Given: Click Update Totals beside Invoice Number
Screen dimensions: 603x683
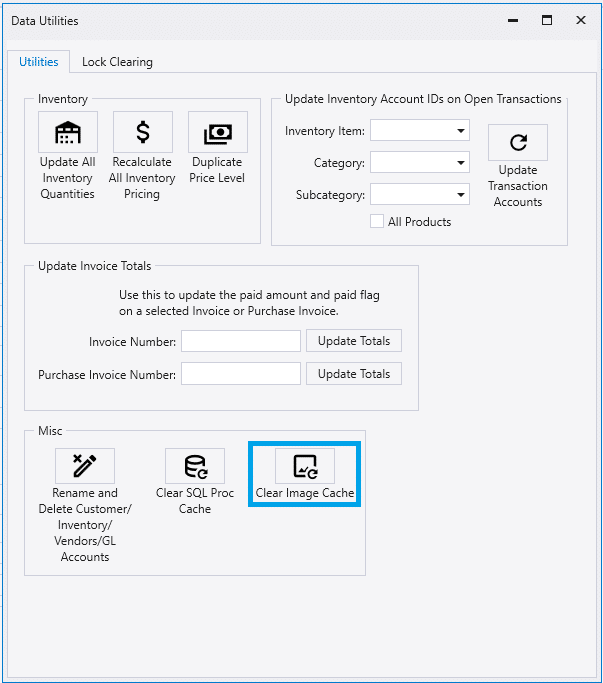Looking at the screenshot, I should click(354, 341).
